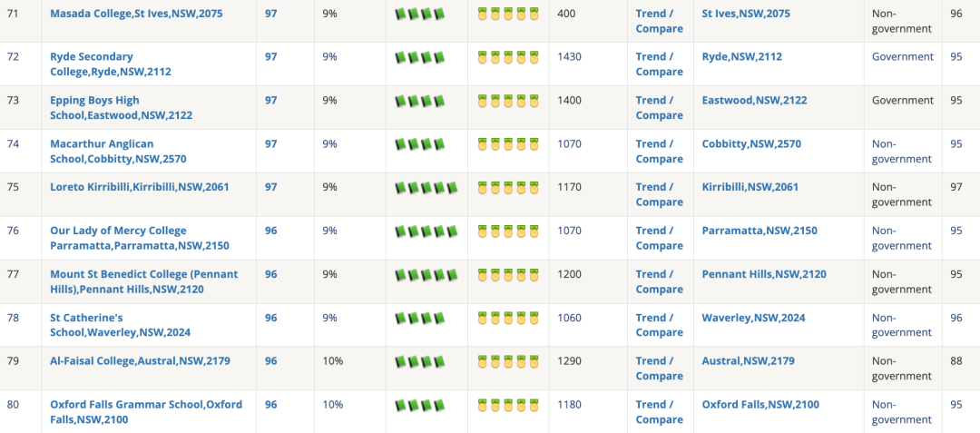
Task: Open Masada College school link
Action: point(136,13)
